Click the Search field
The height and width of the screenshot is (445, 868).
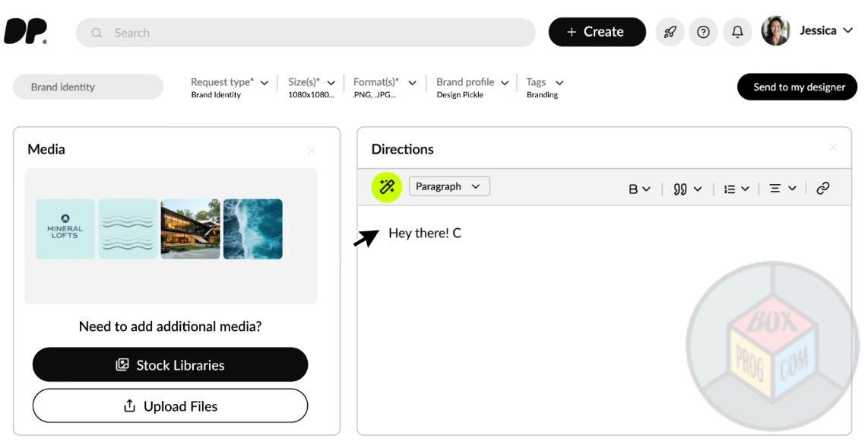coord(306,33)
